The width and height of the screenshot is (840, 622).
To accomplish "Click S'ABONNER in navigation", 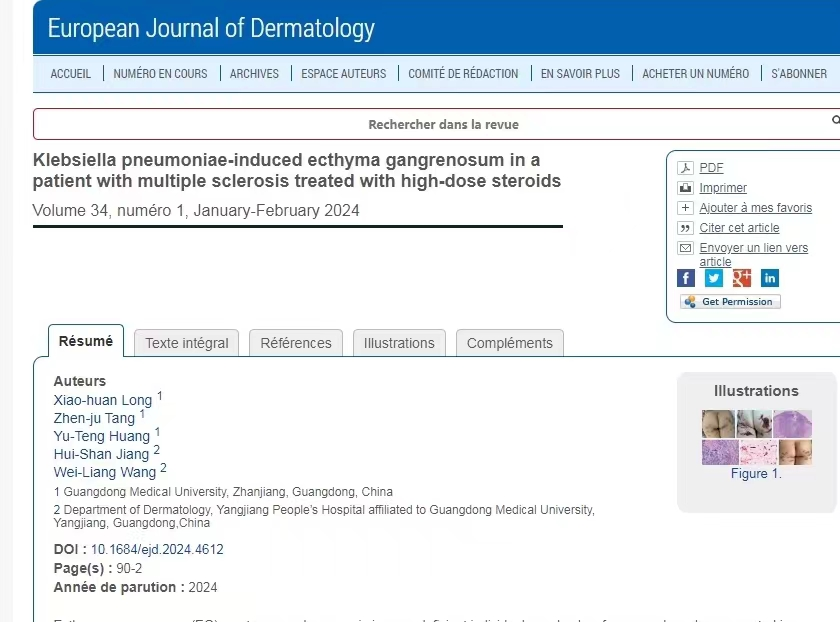I will (799, 74).
